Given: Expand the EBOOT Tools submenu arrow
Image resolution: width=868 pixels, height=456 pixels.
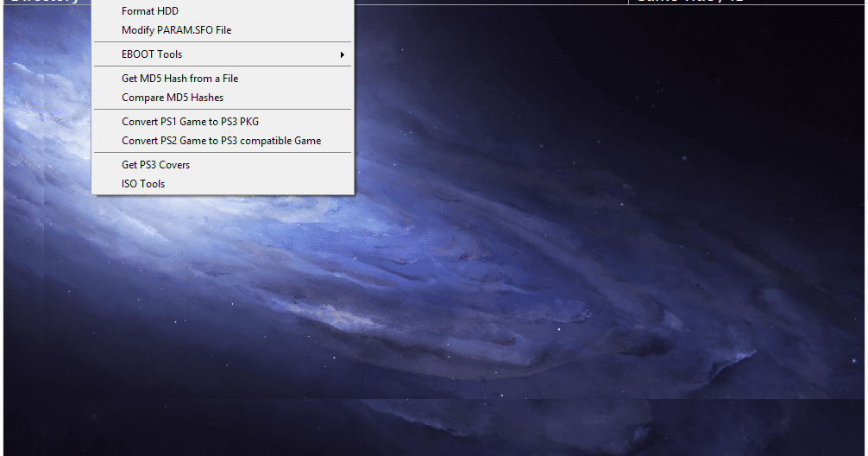Looking at the screenshot, I should click(342, 54).
